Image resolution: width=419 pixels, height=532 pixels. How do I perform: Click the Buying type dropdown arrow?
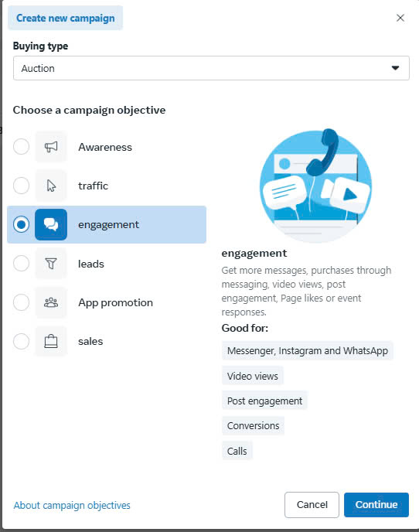pos(395,68)
